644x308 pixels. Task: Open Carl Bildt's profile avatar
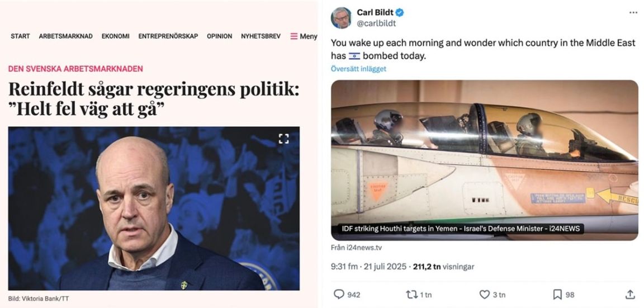(342, 18)
